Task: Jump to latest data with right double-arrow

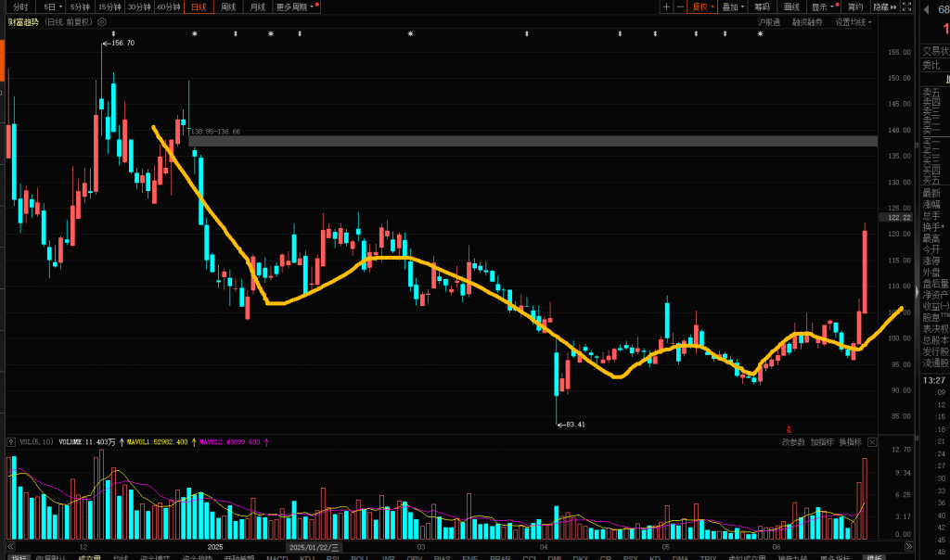Action: [909, 547]
